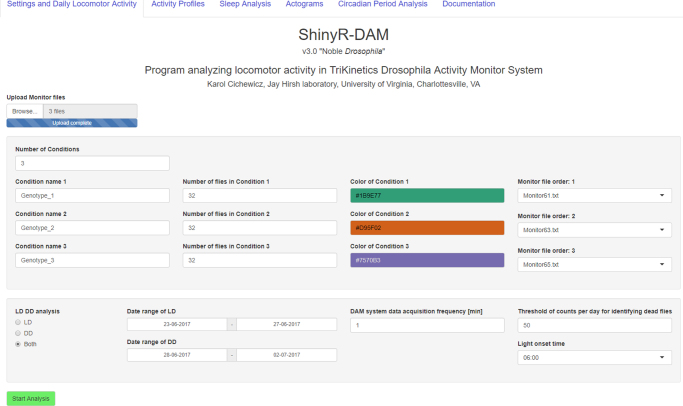This screenshot has width=683, height=406.
Task: Click the DD start date 28-06-2017
Action: 177,355
